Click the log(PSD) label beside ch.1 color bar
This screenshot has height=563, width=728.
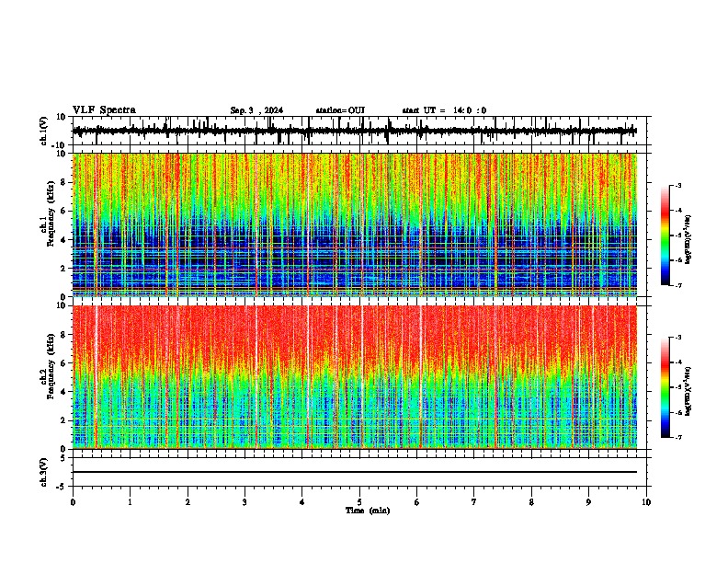tap(688, 240)
